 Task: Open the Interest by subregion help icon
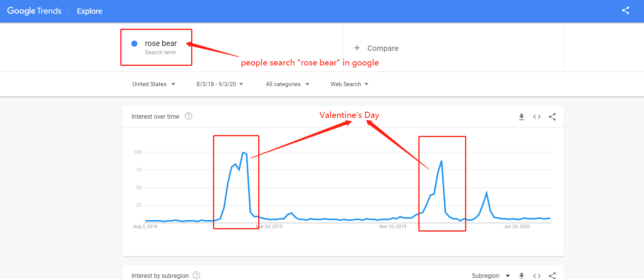tap(196, 275)
